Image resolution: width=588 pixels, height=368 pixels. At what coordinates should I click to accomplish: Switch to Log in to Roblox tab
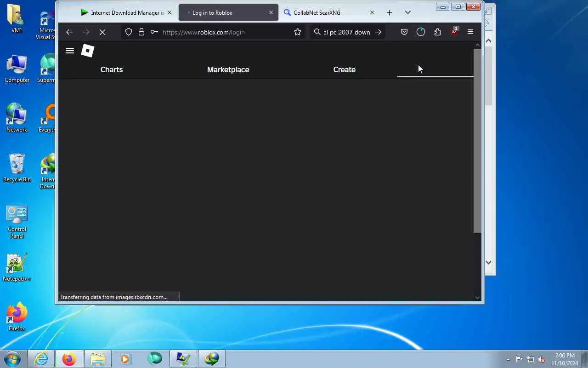click(x=228, y=13)
